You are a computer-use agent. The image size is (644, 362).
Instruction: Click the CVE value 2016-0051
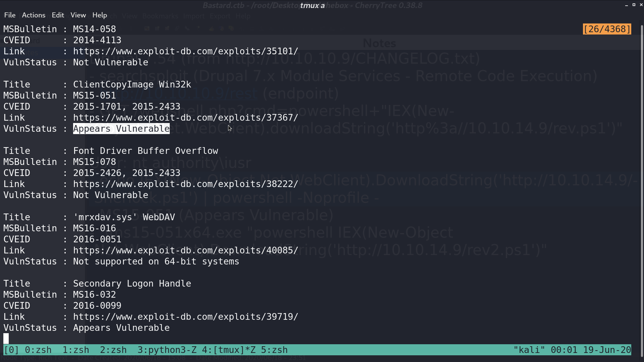point(97,239)
